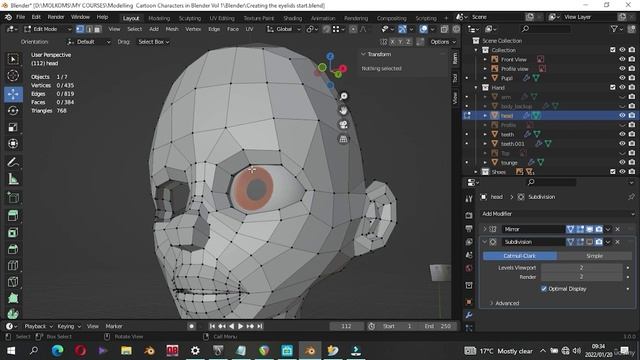640x360 pixels.
Task: Toggle visibility of Front View
Action: (x=622, y=59)
